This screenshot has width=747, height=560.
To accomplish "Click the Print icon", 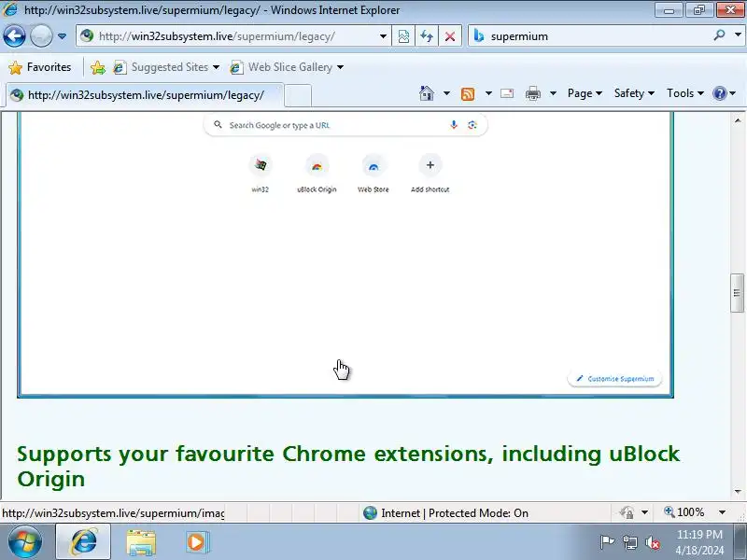I will click(x=532, y=93).
